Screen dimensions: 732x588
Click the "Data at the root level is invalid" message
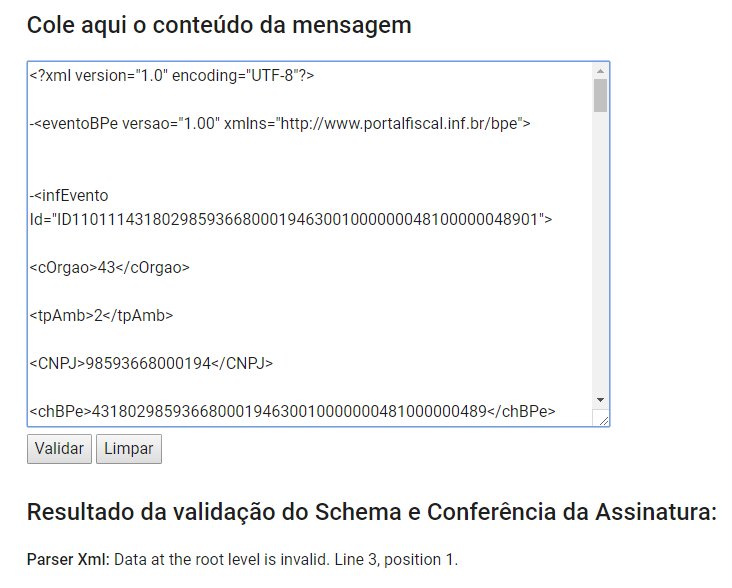(x=222, y=559)
